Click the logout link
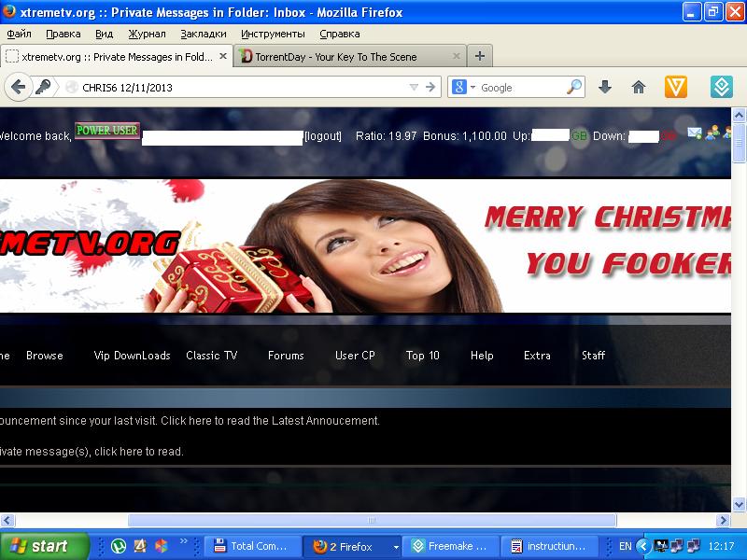 tap(322, 136)
